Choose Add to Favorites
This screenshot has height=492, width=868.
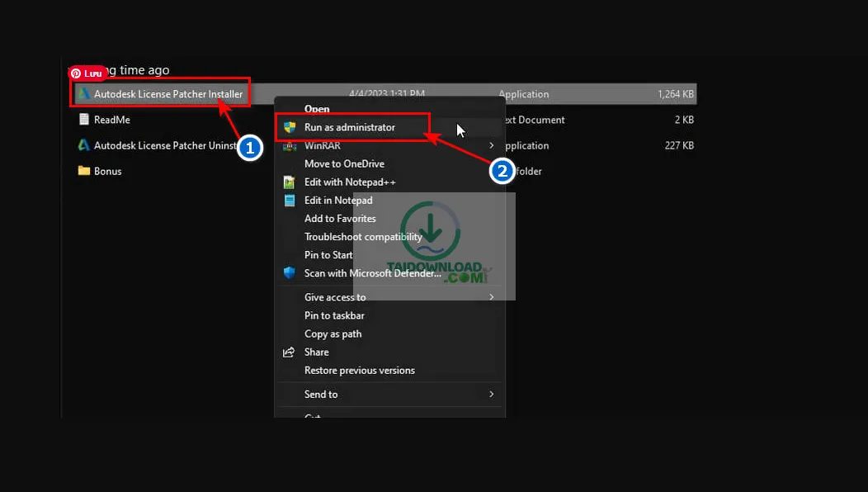(340, 219)
